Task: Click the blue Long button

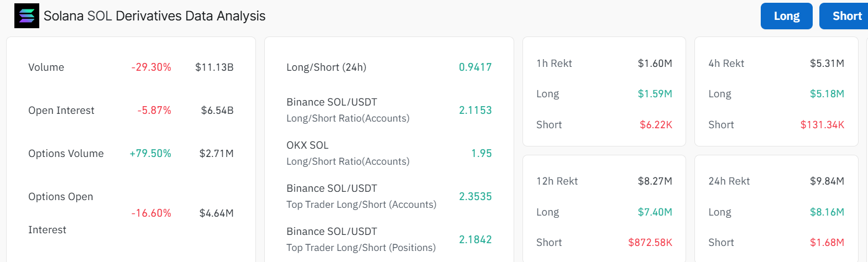Action: [x=786, y=16]
